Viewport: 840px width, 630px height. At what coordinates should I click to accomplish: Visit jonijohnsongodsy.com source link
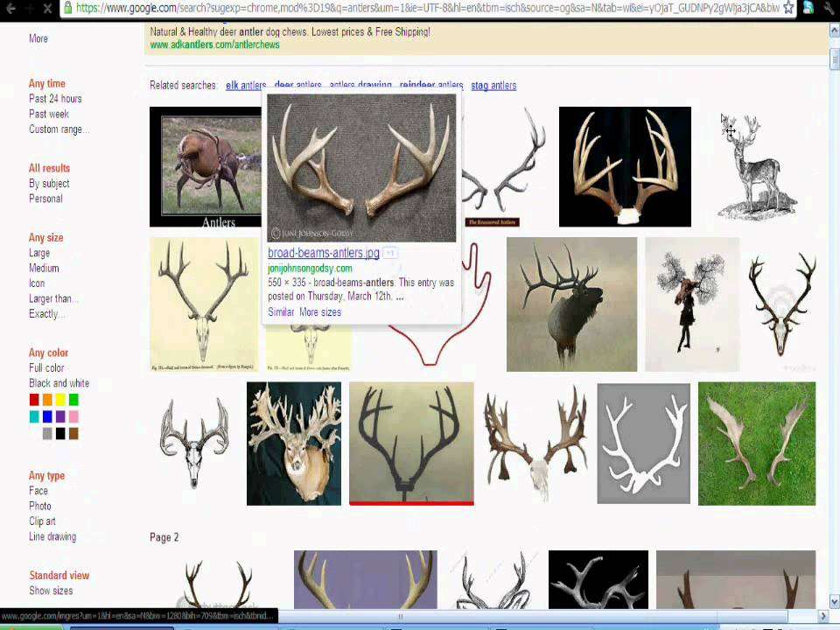click(310, 269)
